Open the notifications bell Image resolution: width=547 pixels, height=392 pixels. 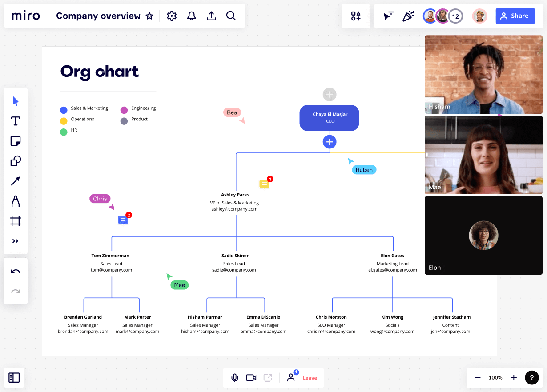192,16
